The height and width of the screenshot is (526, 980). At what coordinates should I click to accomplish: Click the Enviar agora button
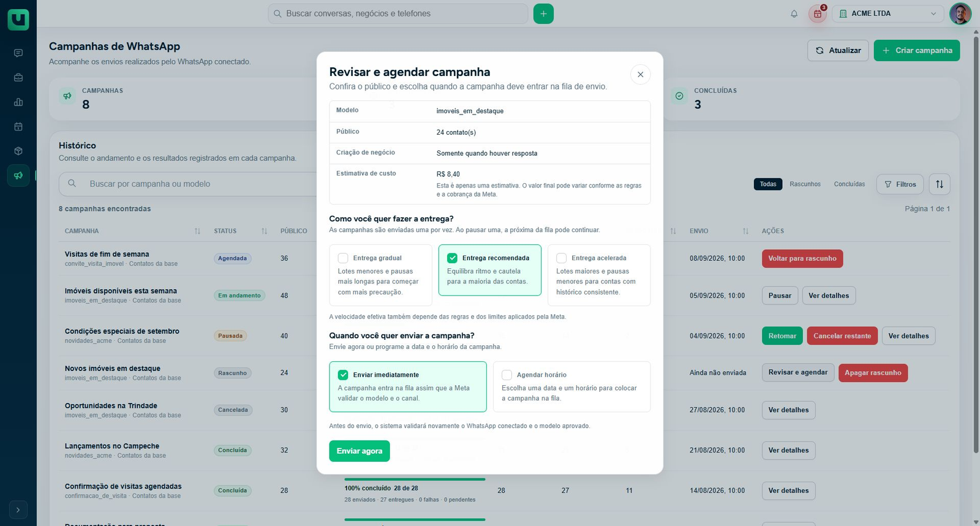(x=360, y=451)
